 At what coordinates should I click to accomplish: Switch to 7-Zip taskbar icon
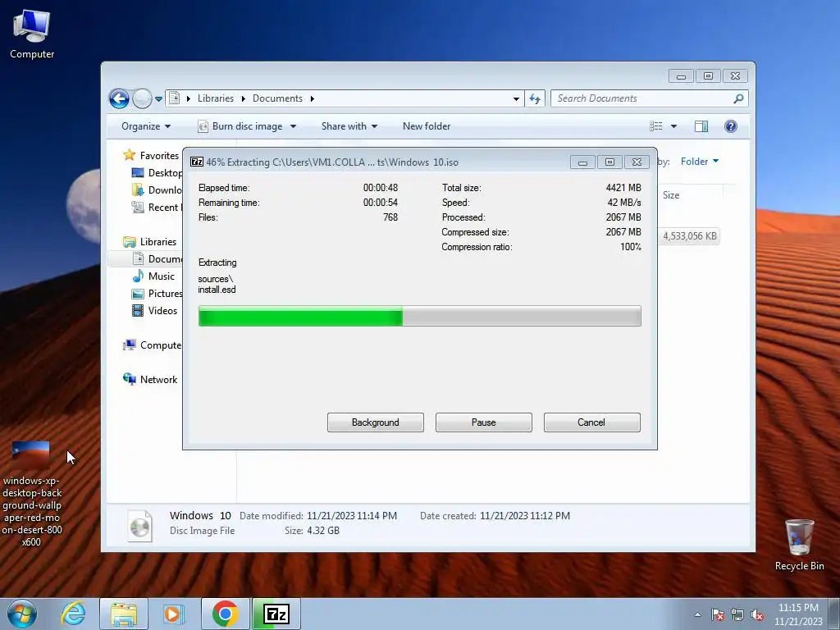276,614
